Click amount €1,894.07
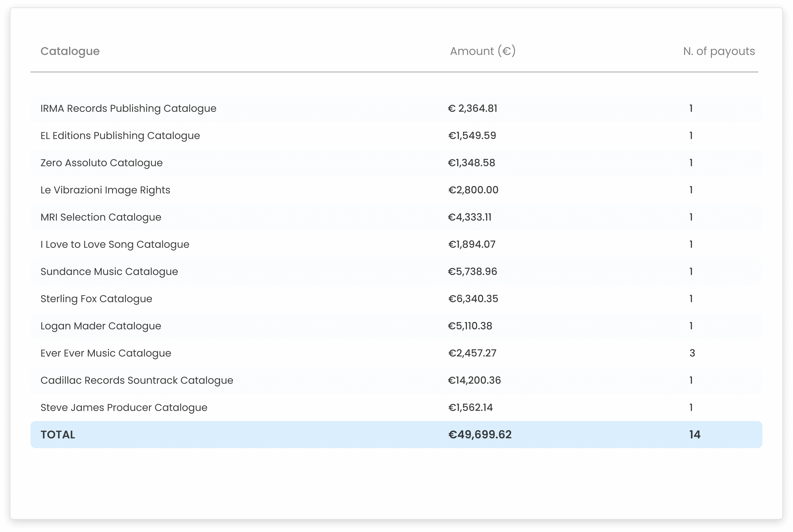 (471, 244)
